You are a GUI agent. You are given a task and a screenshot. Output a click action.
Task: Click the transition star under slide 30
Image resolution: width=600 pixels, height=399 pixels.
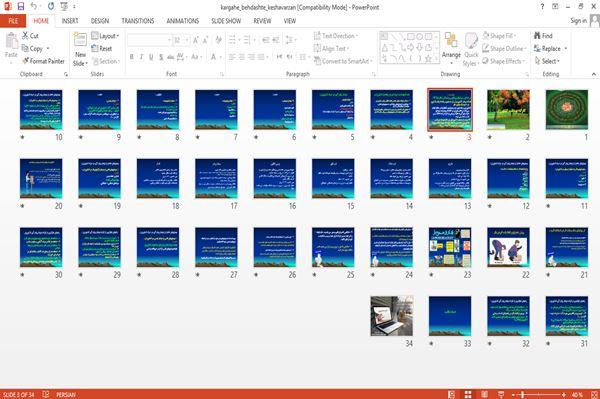(23, 275)
